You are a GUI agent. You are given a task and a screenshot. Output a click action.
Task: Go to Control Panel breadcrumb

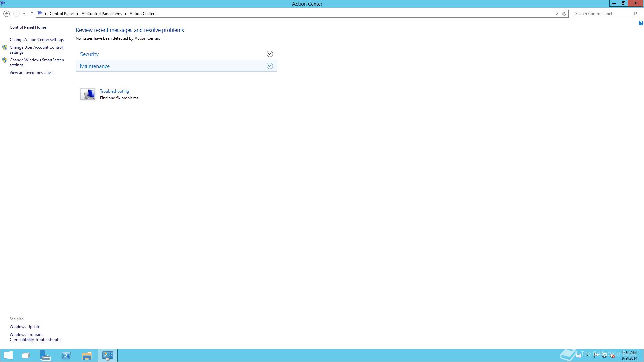pyautogui.click(x=62, y=14)
